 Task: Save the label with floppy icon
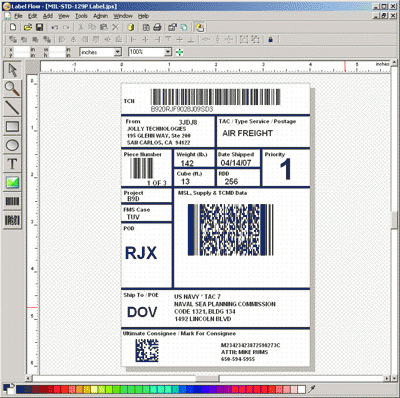point(39,27)
